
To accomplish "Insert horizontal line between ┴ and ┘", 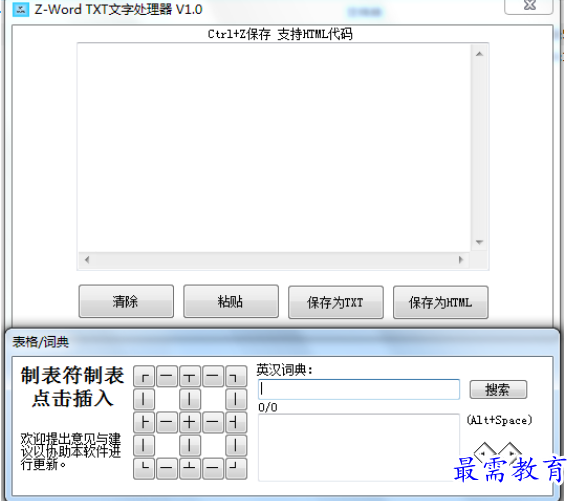I will [213, 469].
